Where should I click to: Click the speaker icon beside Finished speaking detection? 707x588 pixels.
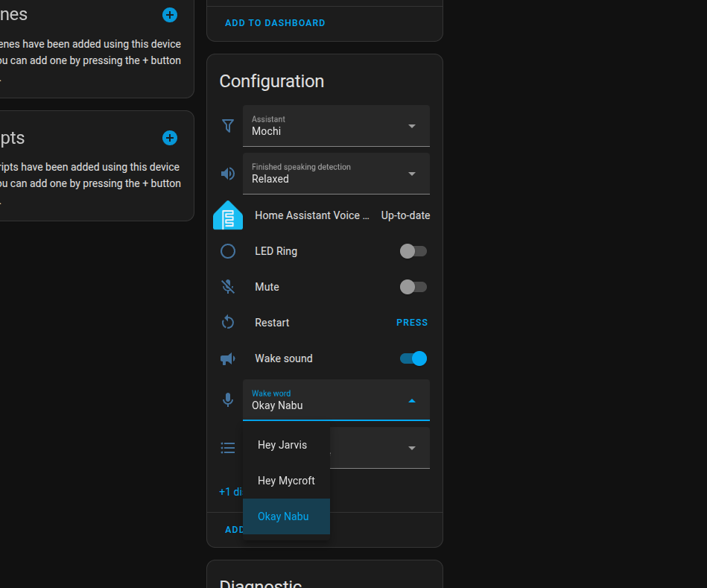[228, 174]
